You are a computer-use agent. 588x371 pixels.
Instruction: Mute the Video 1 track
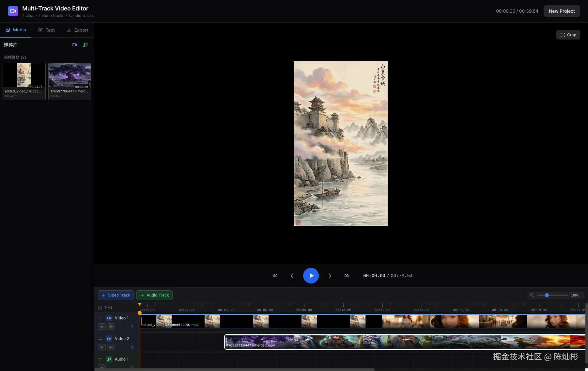(102, 327)
